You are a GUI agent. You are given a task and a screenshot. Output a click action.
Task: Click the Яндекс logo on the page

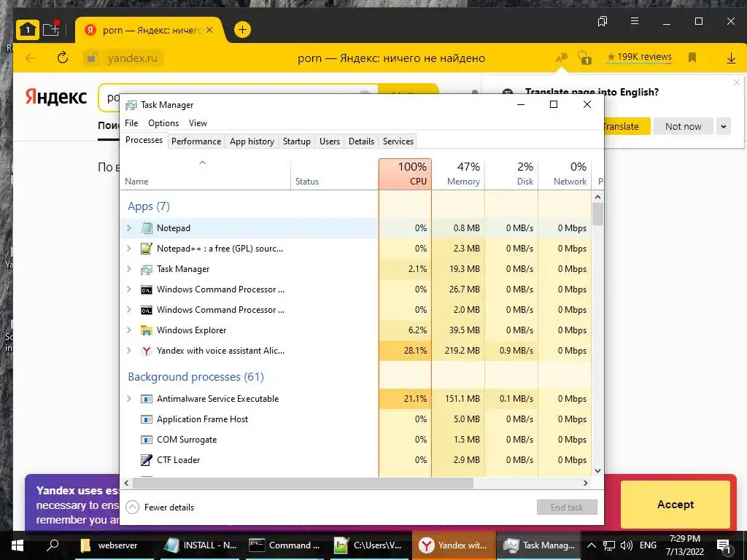tap(55, 97)
